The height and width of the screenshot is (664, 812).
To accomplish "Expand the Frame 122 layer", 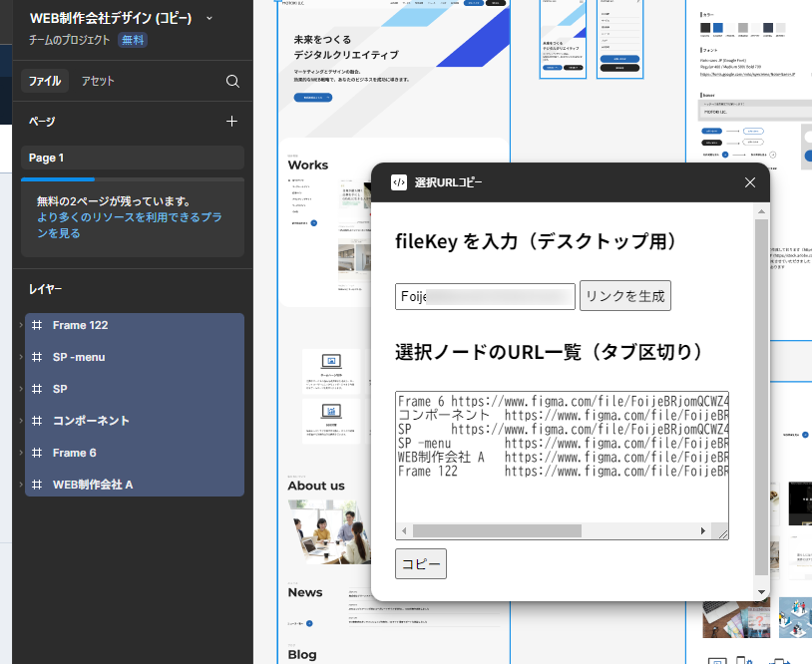I will [22, 325].
